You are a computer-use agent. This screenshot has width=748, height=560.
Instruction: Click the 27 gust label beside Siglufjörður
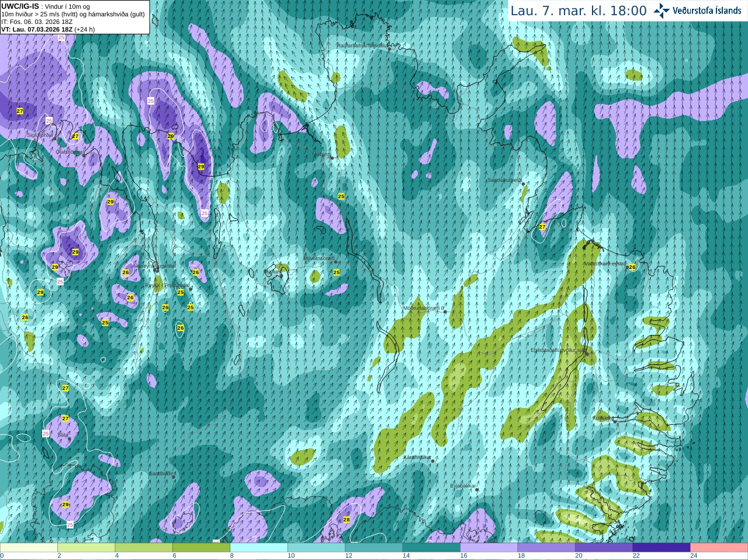point(75,136)
